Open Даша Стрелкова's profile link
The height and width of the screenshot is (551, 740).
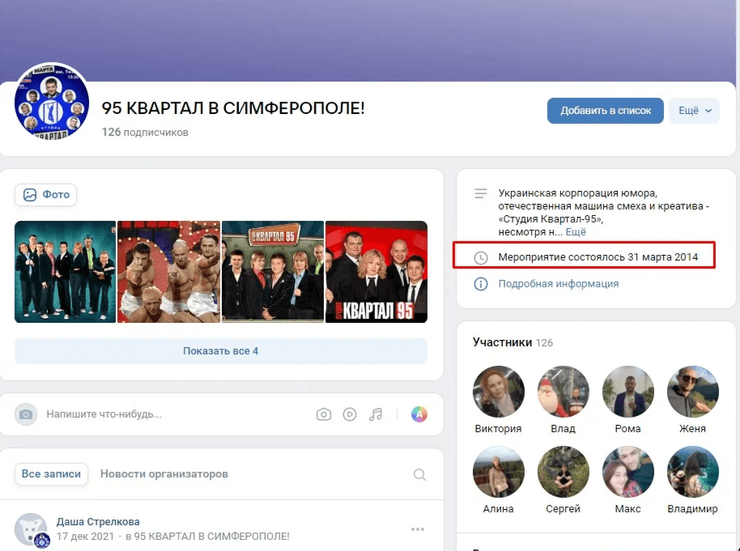coord(98,522)
